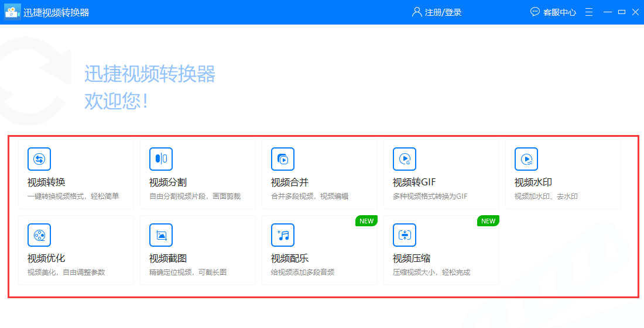Open the 视频压缩 compress icon

coord(405,235)
